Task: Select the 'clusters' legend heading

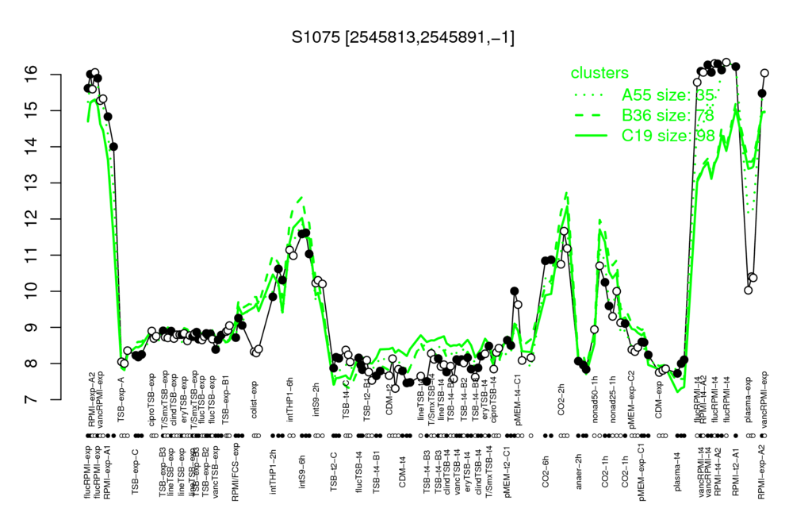Action: pyautogui.click(x=599, y=72)
